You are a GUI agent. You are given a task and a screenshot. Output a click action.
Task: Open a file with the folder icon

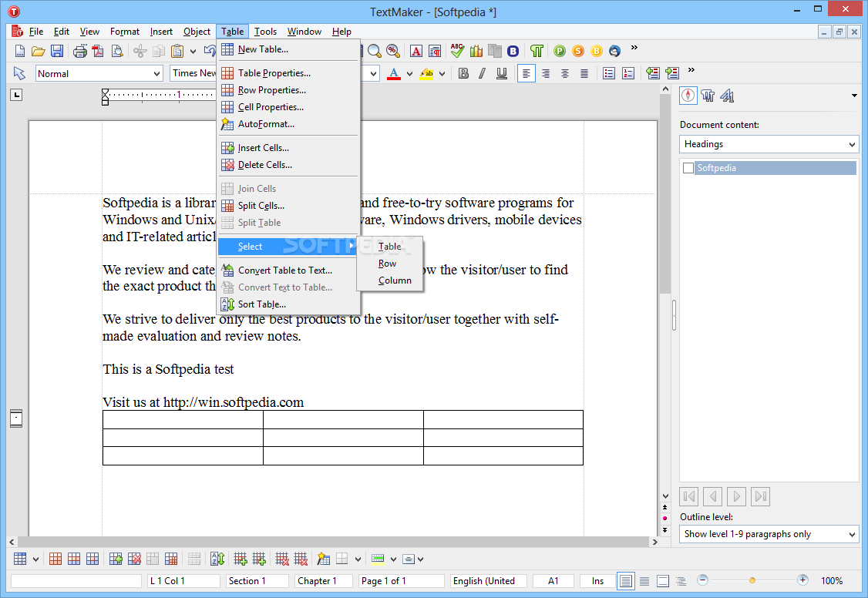pyautogui.click(x=39, y=52)
